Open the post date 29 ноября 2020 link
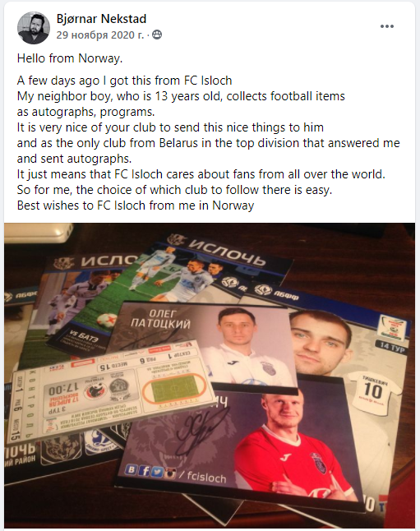 pyautogui.click(x=100, y=35)
